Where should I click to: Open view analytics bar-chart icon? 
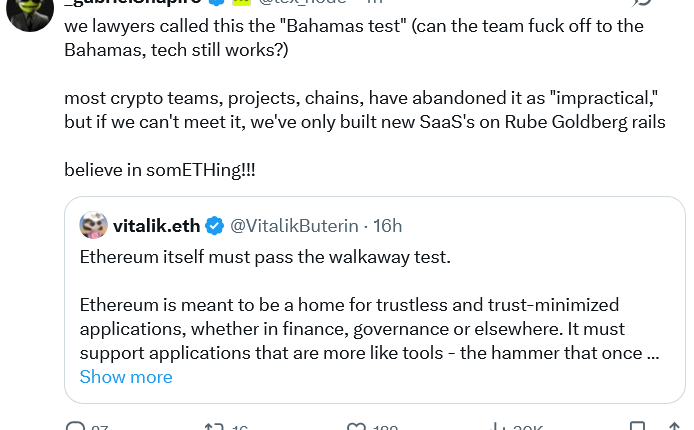click(498, 427)
